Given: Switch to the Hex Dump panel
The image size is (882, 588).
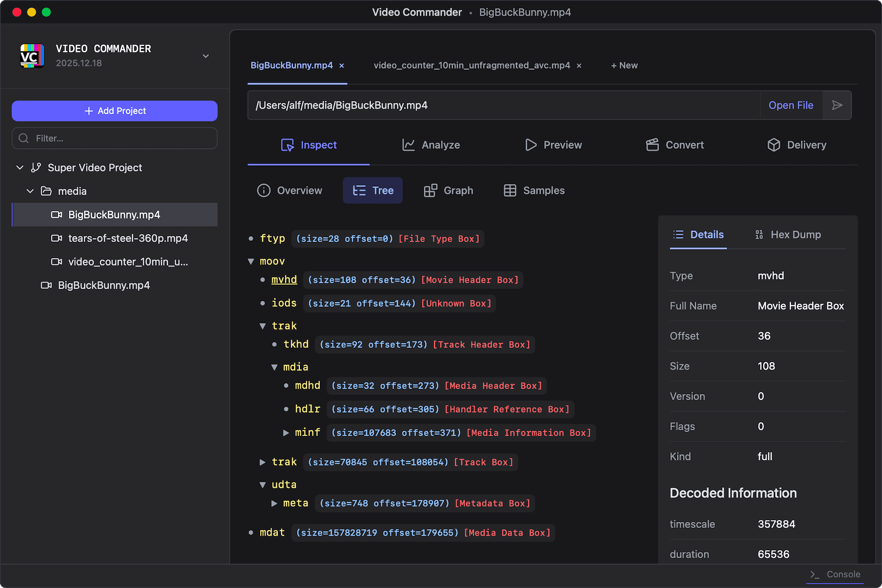Looking at the screenshot, I should click(x=788, y=234).
